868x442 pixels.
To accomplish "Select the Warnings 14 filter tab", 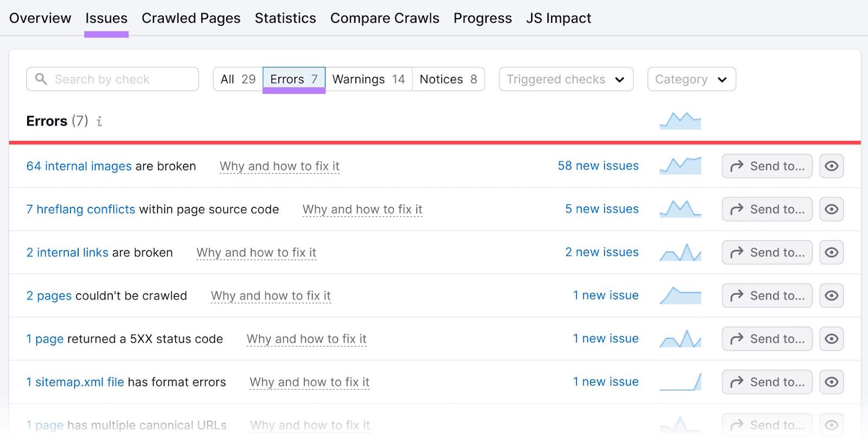I will [369, 79].
